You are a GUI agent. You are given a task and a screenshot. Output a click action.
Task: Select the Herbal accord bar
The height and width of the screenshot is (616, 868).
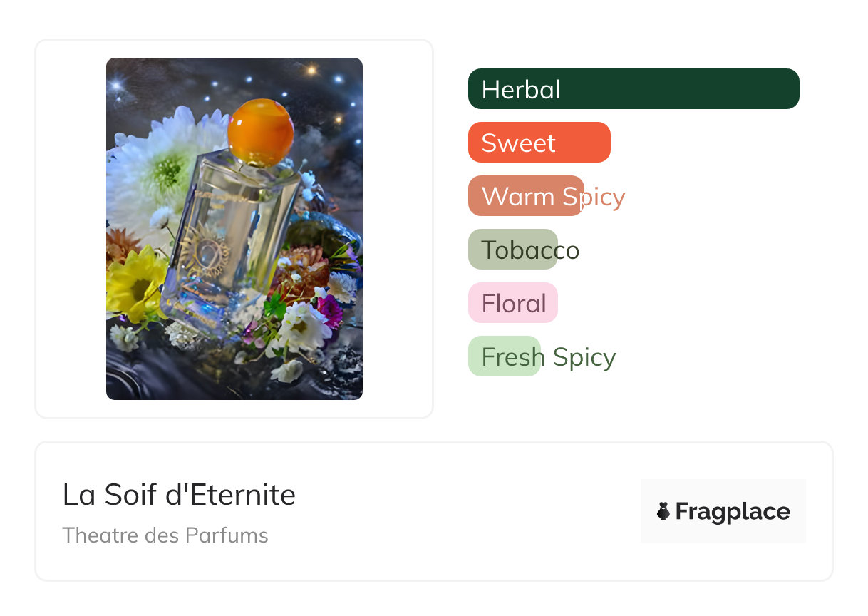634,89
